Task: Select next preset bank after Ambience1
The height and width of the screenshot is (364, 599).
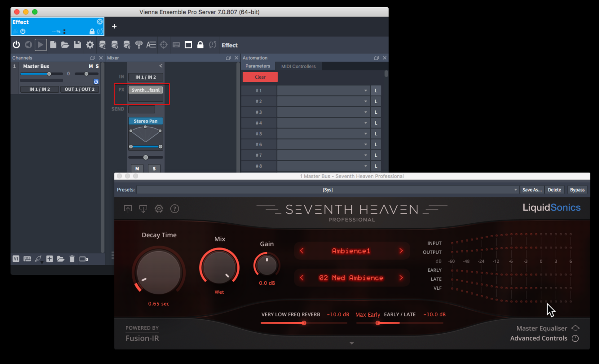Action: (401, 251)
